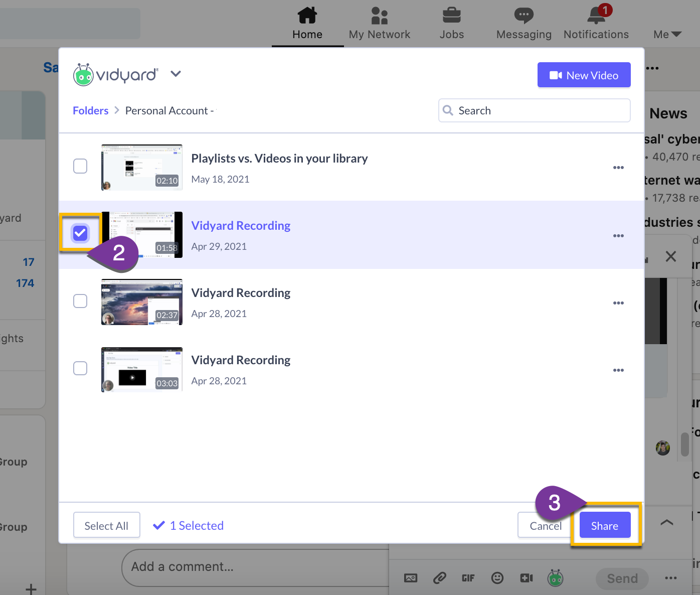700x595 pixels.
Task: Click the paperclip attach file icon
Action: click(x=440, y=578)
